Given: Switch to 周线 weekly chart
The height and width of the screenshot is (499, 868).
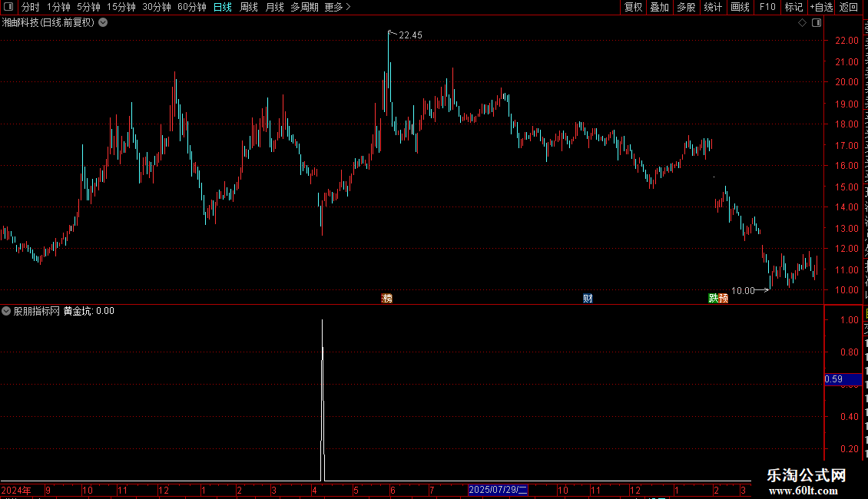Looking at the screenshot, I should [249, 7].
